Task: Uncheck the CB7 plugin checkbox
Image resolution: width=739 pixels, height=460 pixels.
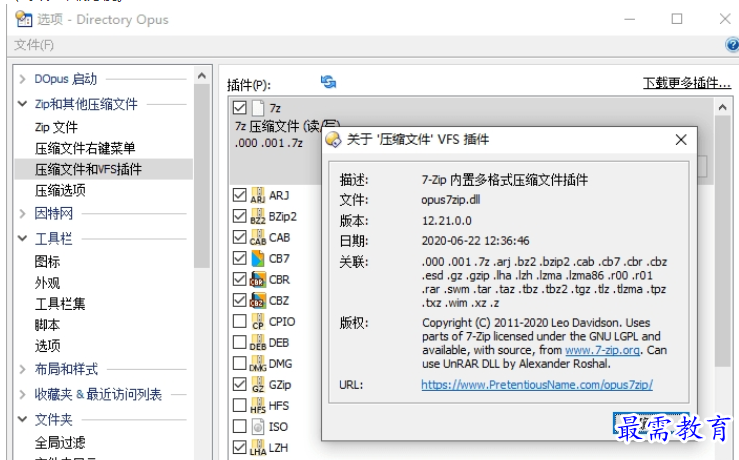Action: click(x=239, y=258)
